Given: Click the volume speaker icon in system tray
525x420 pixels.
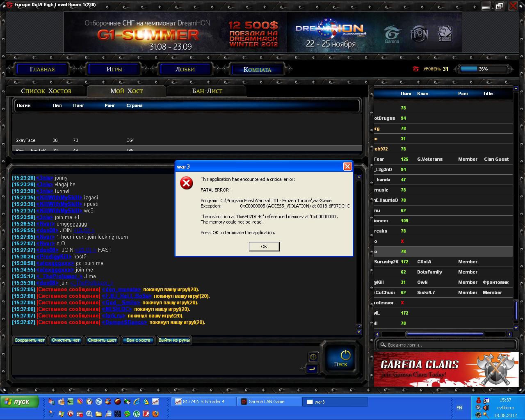Looking at the screenshot, I should (486, 408).
